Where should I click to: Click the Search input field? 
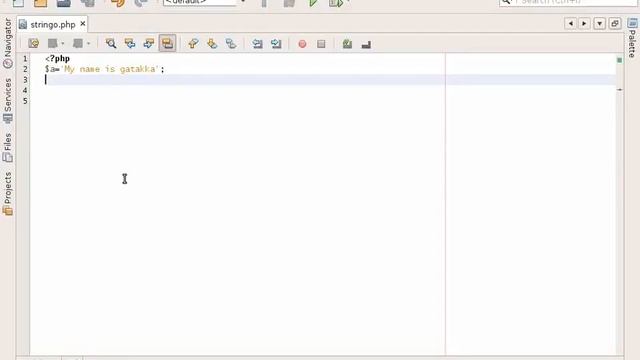pos(569,2)
